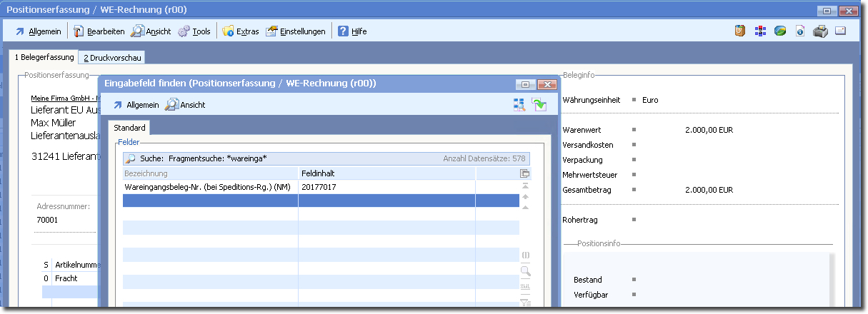The image size is (868, 314).
Task: Click the Fracht article row
Action: 66,278
